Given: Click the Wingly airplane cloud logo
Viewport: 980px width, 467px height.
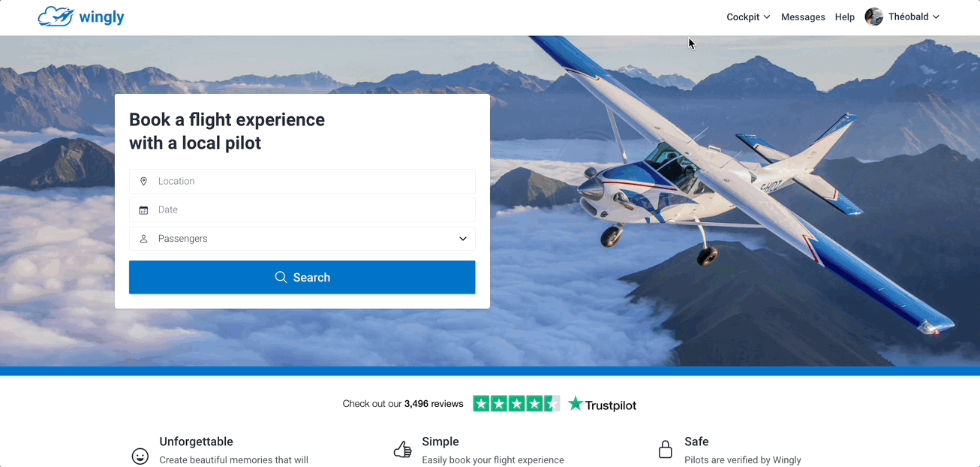Looking at the screenshot, I should [56, 17].
